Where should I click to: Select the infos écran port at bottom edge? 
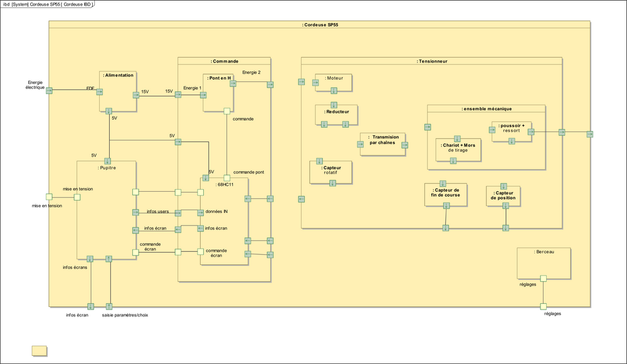(x=91, y=306)
